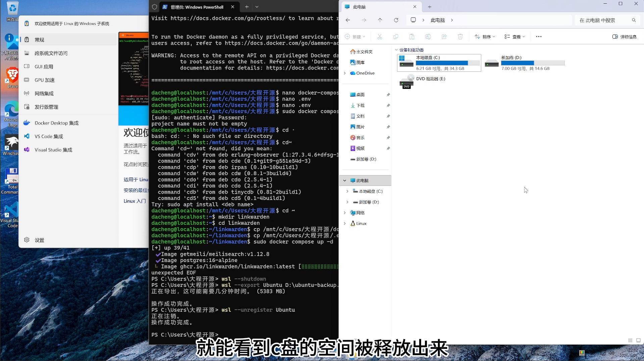Toggle the 详细信息 details pane
Image resolution: width=644 pixels, height=361 pixels.
[x=624, y=37]
